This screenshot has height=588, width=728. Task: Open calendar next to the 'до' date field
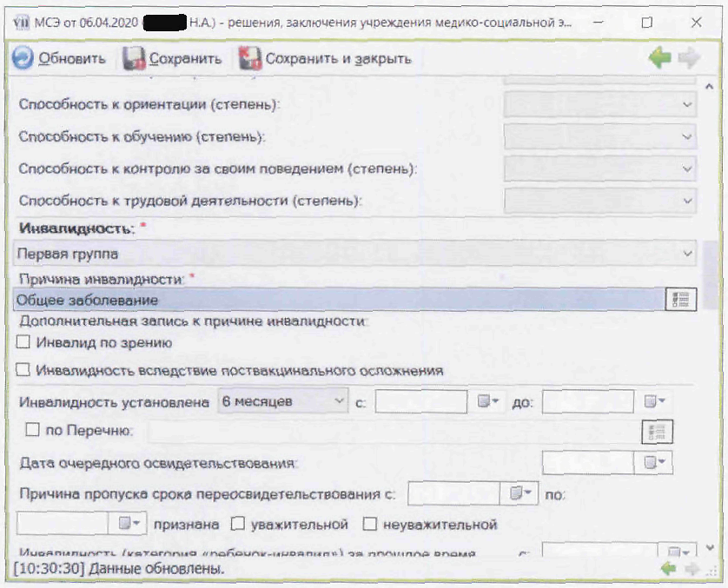[x=657, y=402]
